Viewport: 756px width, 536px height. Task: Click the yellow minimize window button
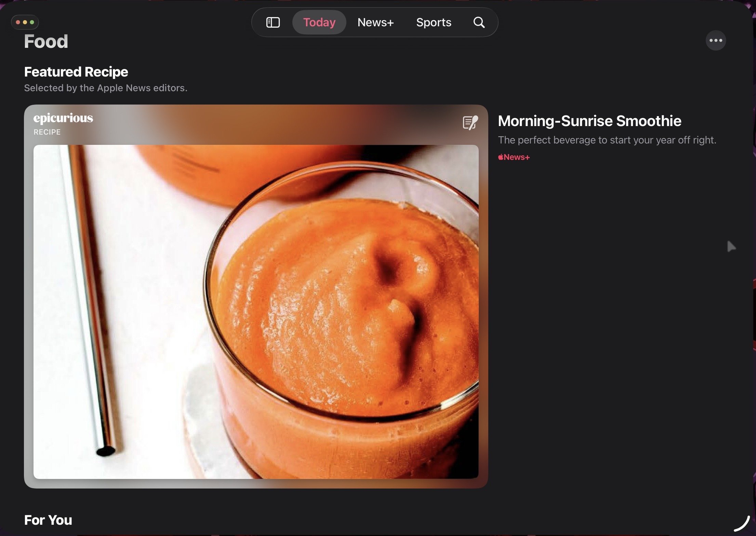25,22
